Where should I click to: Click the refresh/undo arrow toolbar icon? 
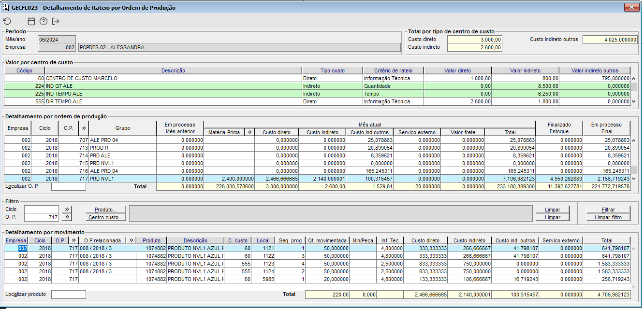7,21
